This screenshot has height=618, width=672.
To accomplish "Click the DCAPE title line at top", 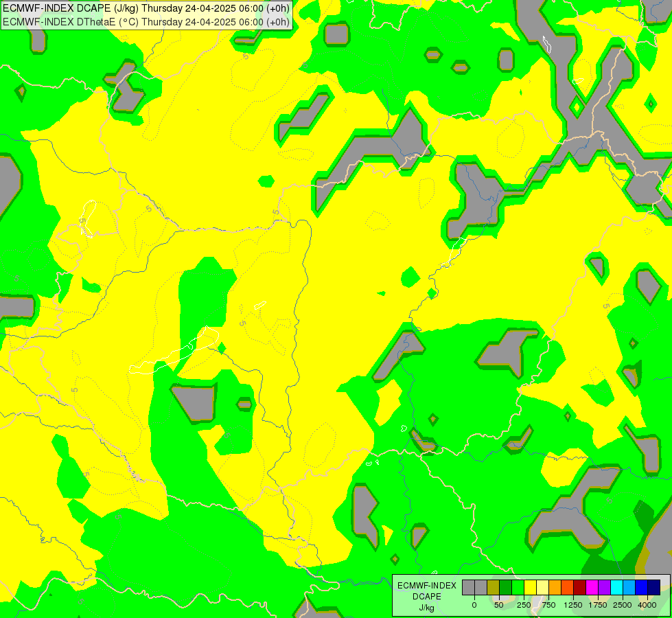I will (x=146, y=8).
